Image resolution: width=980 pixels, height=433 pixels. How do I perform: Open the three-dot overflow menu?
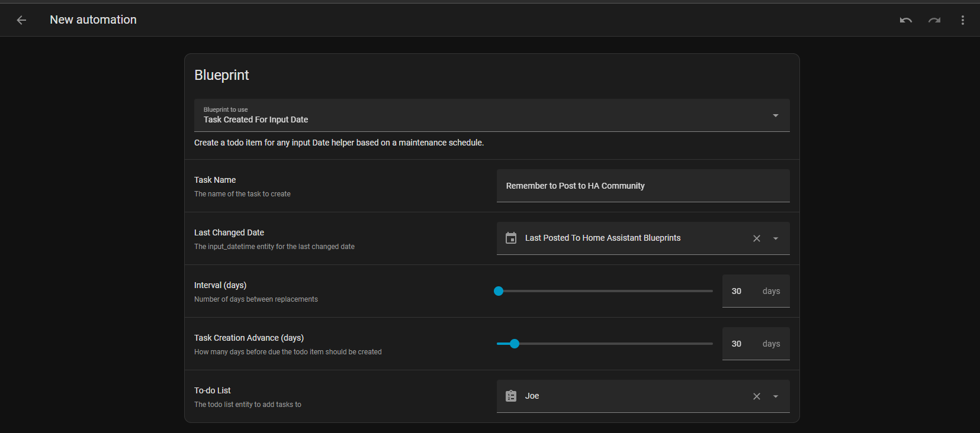point(962,20)
